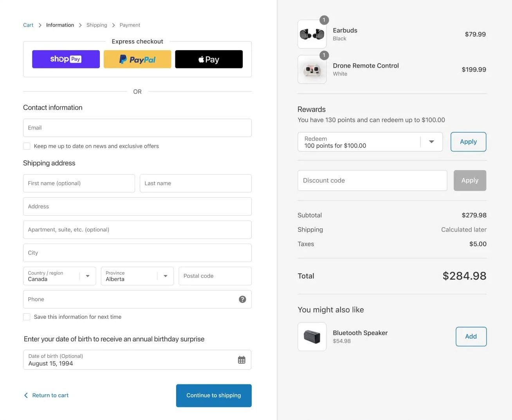Select the Shipping step in the breadcrumb
The height and width of the screenshot is (420, 512).
(x=97, y=25)
